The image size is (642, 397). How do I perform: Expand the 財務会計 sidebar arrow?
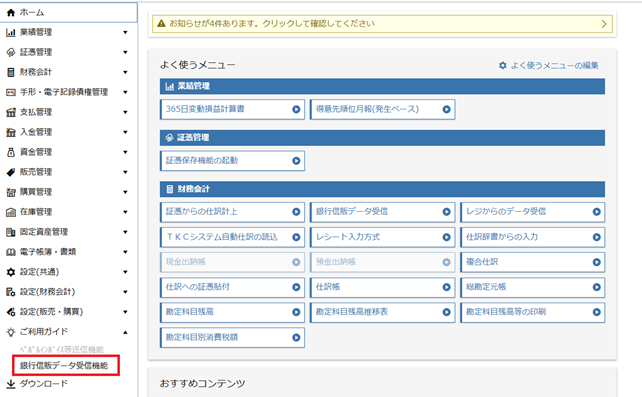pos(125,72)
